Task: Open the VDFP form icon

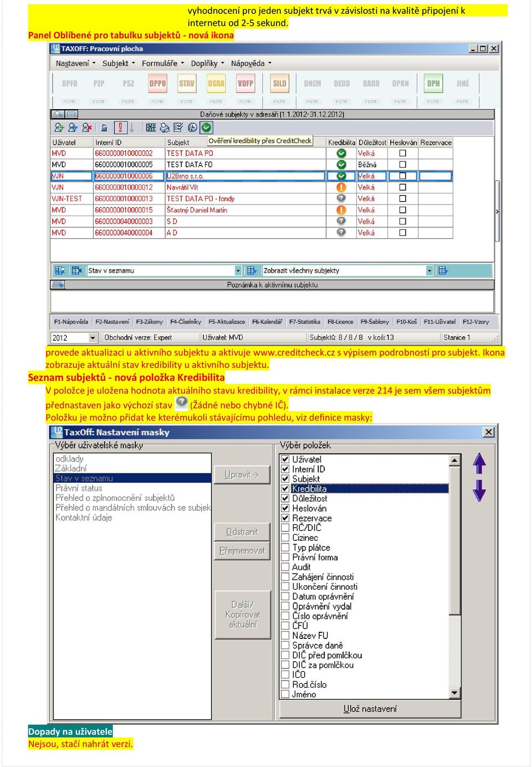Action: click(245, 84)
